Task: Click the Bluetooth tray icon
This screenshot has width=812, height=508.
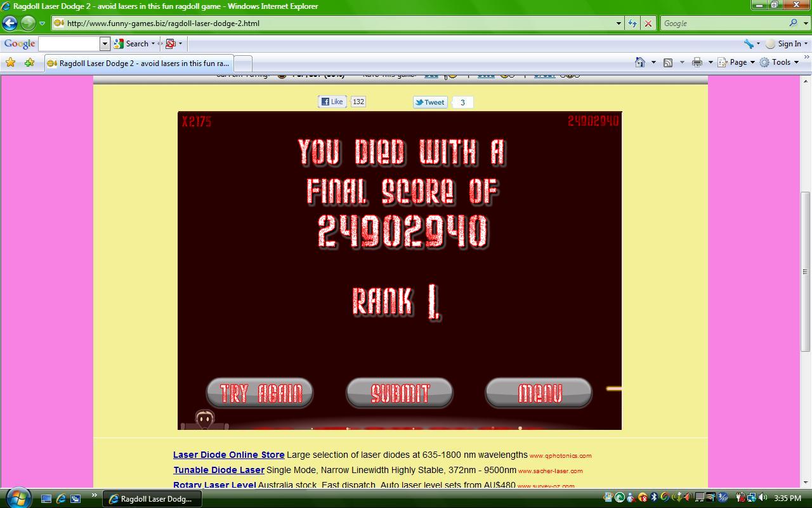Action: point(653,498)
